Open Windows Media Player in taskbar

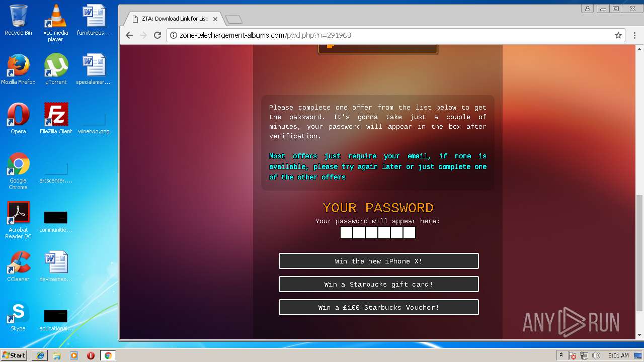74,355
